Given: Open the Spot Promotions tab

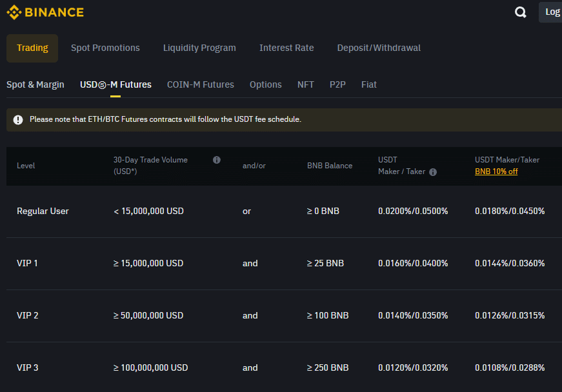Looking at the screenshot, I should click(x=105, y=48).
